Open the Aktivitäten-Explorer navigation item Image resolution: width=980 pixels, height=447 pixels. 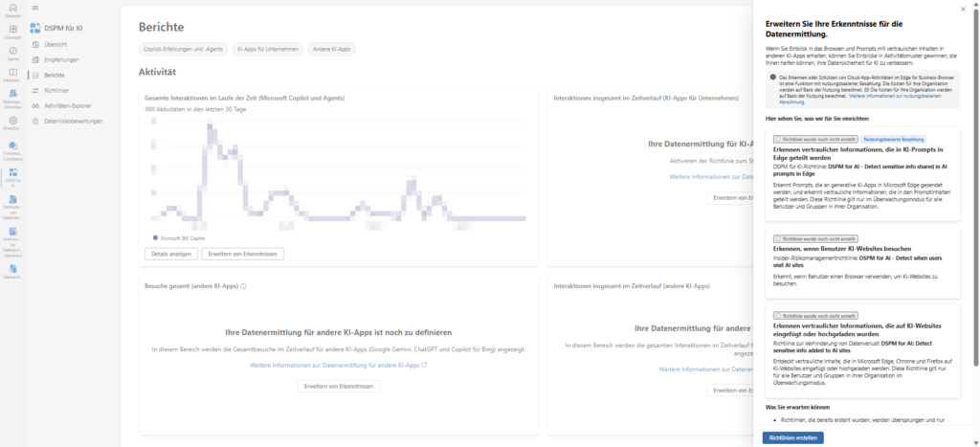click(67, 105)
